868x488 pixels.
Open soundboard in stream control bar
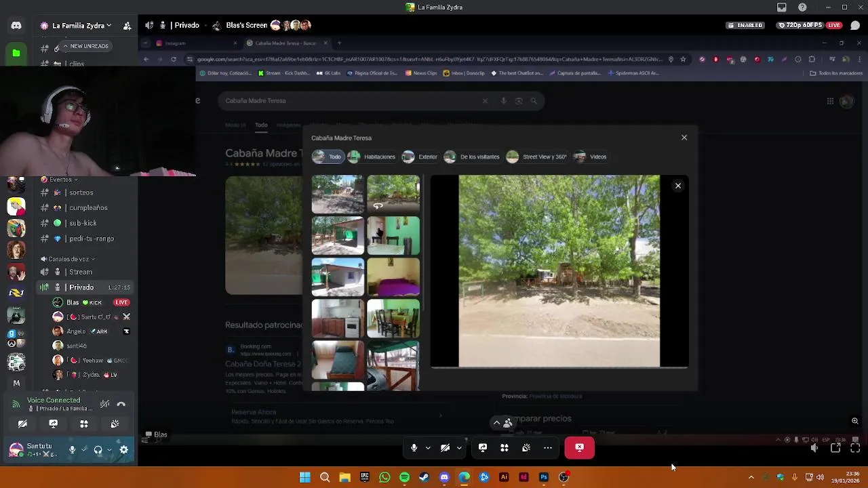tap(526, 448)
